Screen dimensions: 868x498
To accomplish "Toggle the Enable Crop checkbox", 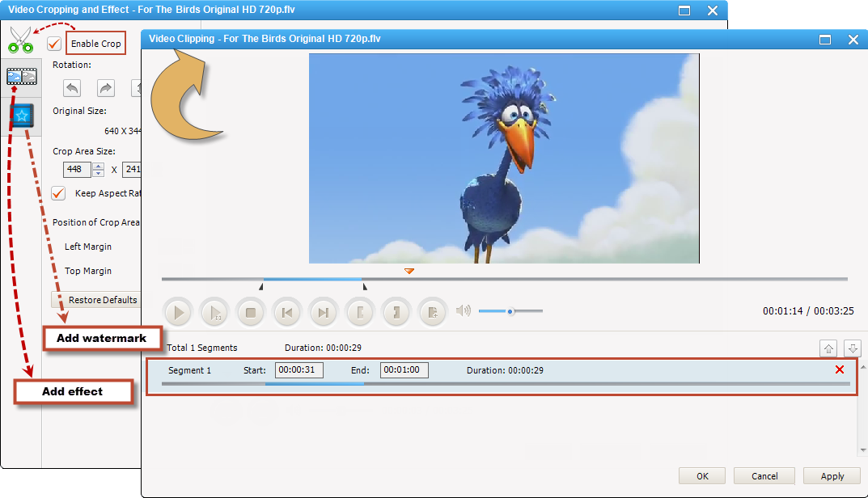I will click(x=54, y=44).
